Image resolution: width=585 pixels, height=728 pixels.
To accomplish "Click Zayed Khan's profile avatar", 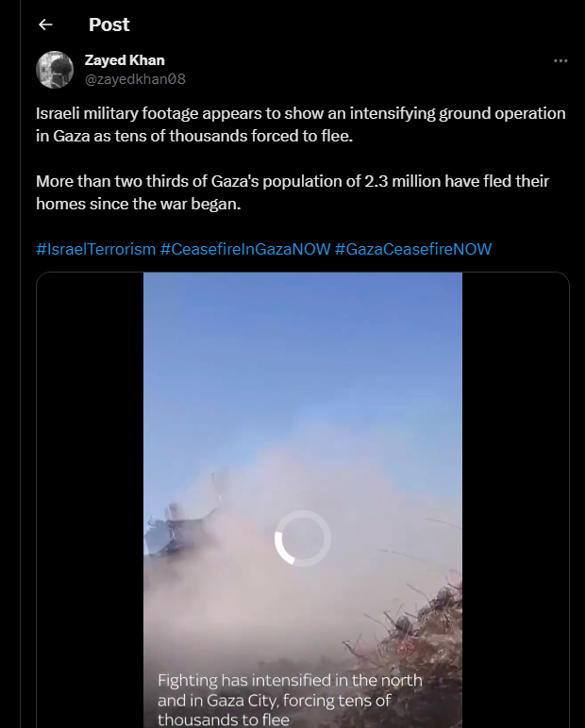I will click(x=55, y=70).
